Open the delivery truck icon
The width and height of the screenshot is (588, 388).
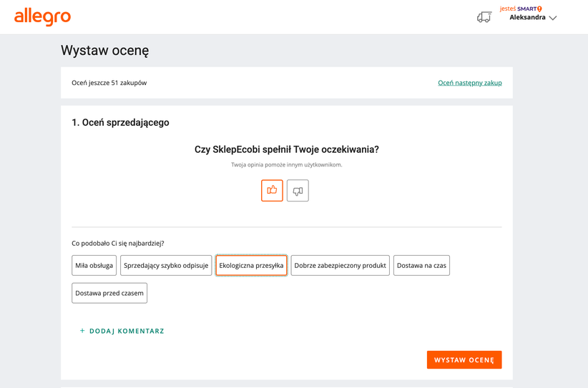coord(484,17)
